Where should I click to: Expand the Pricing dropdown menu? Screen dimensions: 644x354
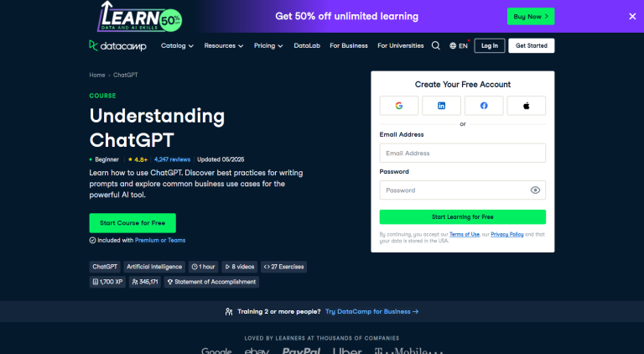click(268, 45)
